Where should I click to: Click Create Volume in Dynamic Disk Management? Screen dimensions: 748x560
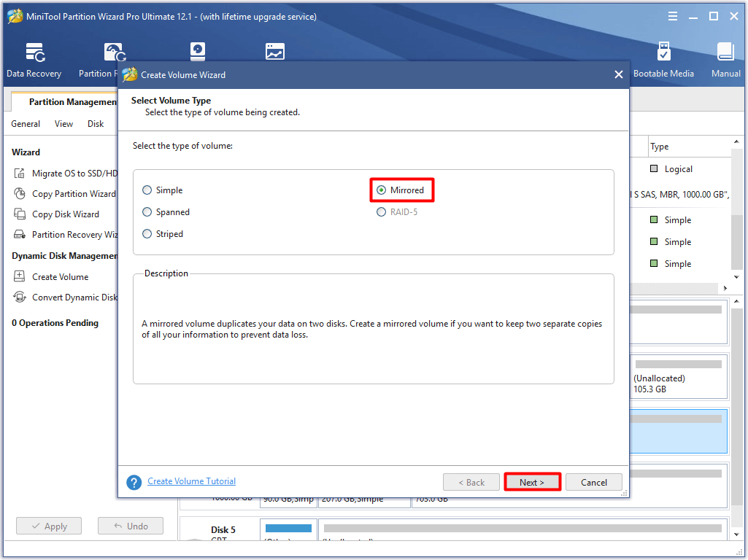coord(60,277)
